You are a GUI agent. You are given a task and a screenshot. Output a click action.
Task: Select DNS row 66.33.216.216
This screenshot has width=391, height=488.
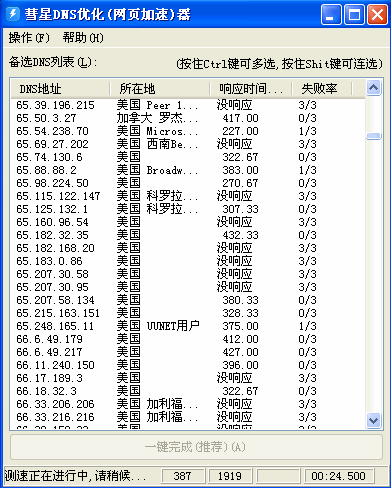188,417
